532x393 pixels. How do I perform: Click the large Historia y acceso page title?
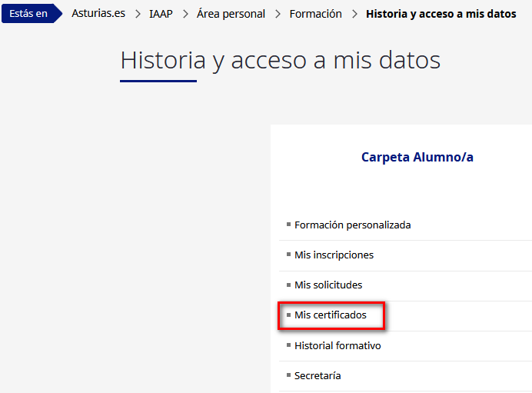pyautogui.click(x=280, y=60)
